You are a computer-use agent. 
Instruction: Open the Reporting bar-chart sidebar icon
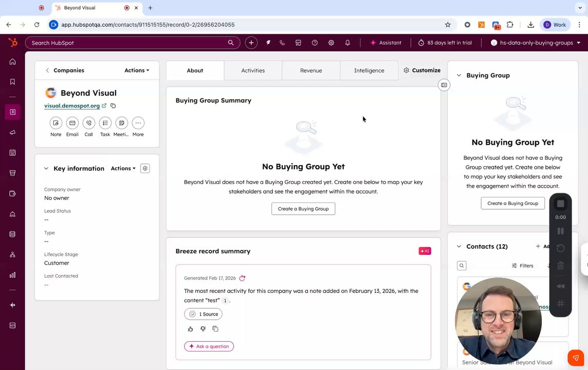12,275
